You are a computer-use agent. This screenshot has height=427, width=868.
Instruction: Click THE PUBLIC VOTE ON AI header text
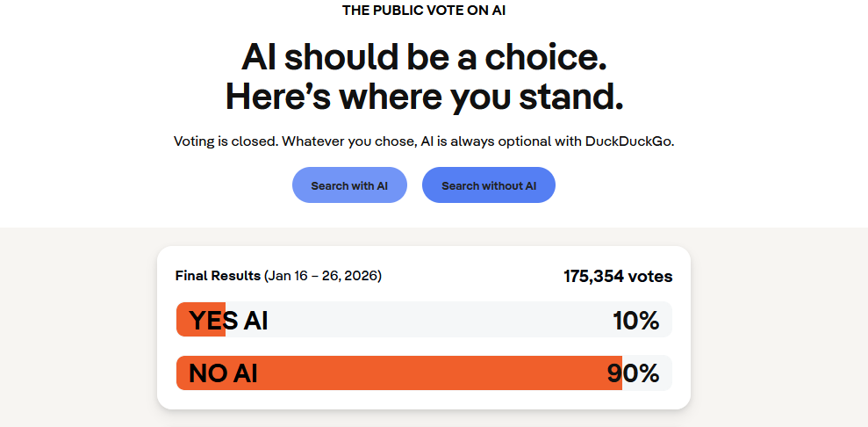tap(424, 11)
